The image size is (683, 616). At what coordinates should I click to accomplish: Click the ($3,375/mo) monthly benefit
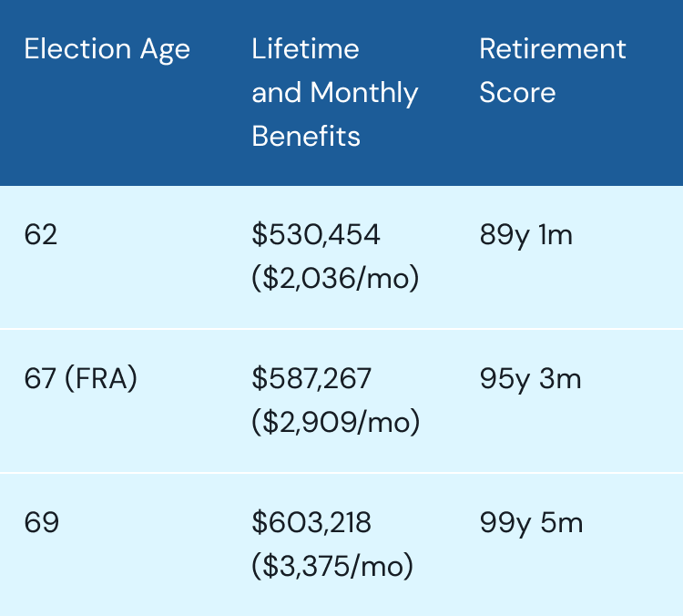click(x=332, y=567)
